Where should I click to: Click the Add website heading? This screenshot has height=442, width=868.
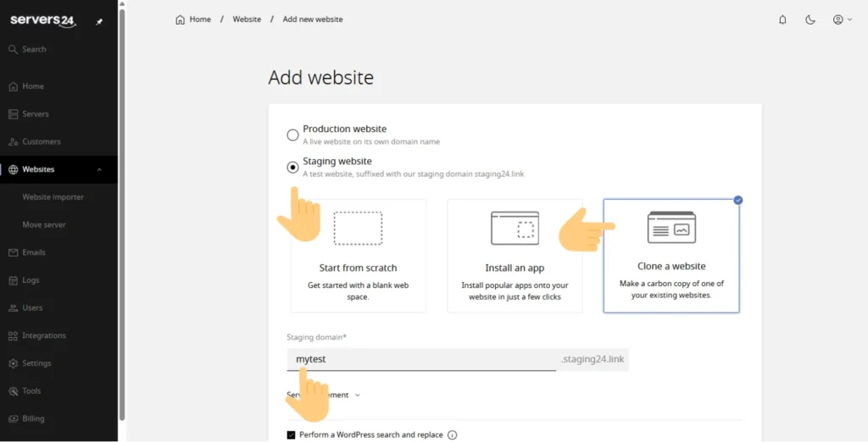pyautogui.click(x=321, y=77)
